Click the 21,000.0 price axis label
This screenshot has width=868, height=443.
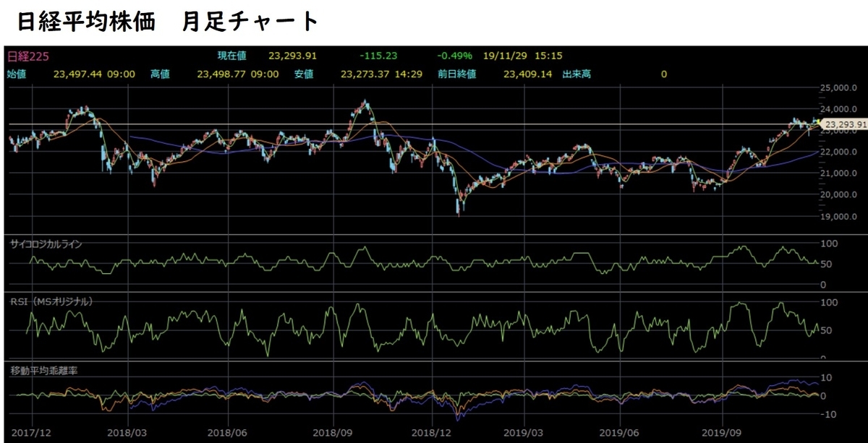click(841, 174)
